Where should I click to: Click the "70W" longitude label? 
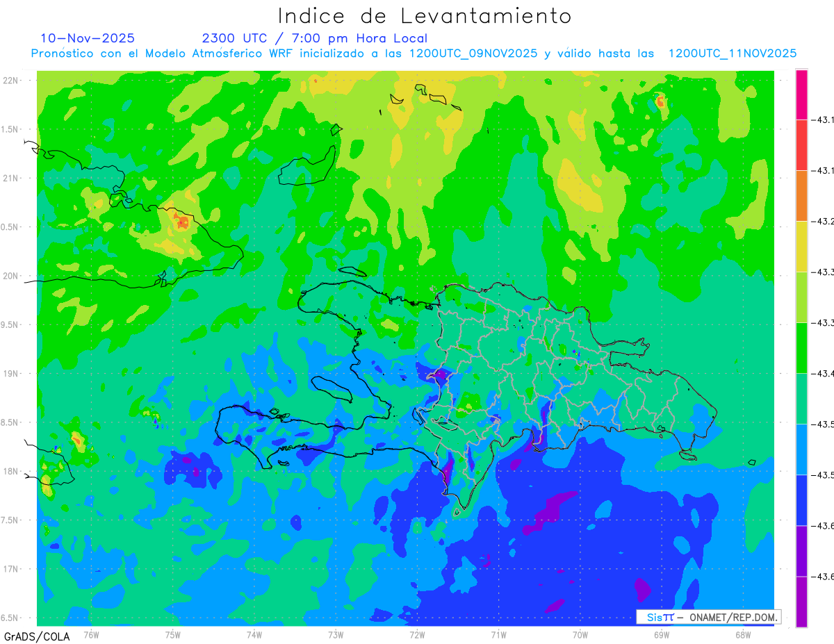(580, 634)
